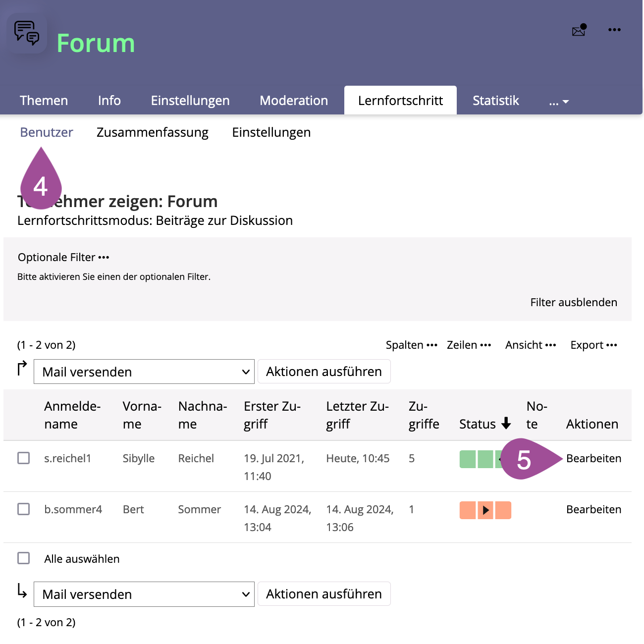Check the Alle auswählen checkbox

pos(24,558)
